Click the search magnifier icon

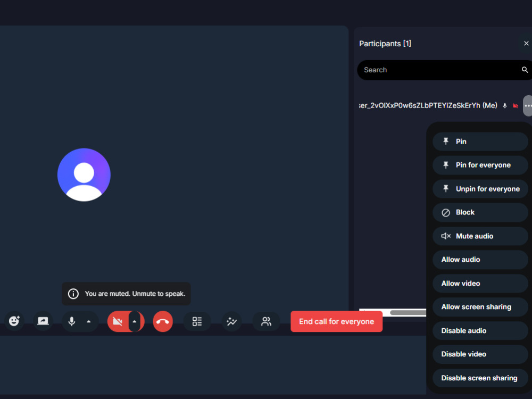[x=525, y=70]
